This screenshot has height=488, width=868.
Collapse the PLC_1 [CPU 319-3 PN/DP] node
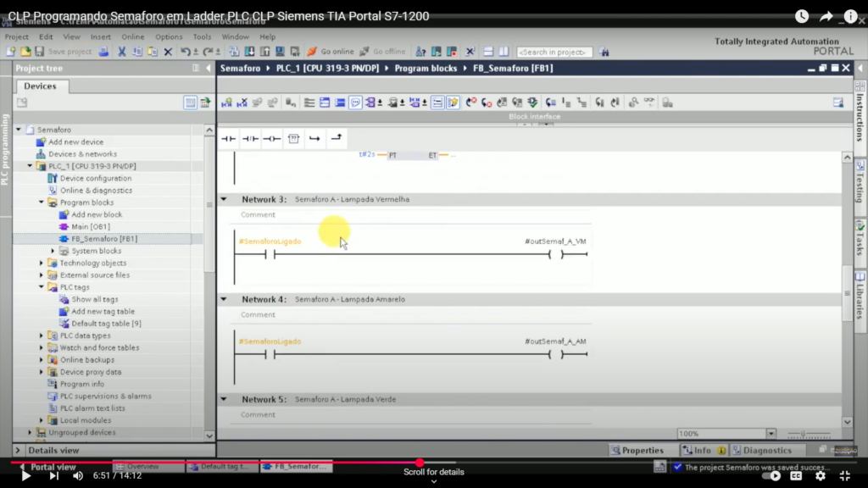click(x=30, y=166)
